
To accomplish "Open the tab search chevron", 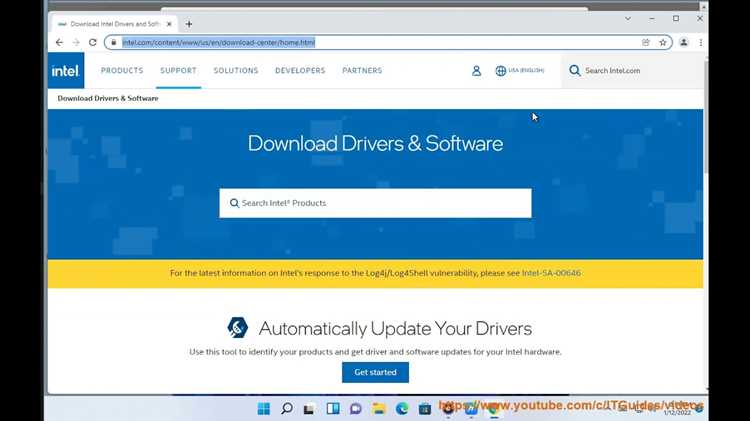I will [628, 19].
